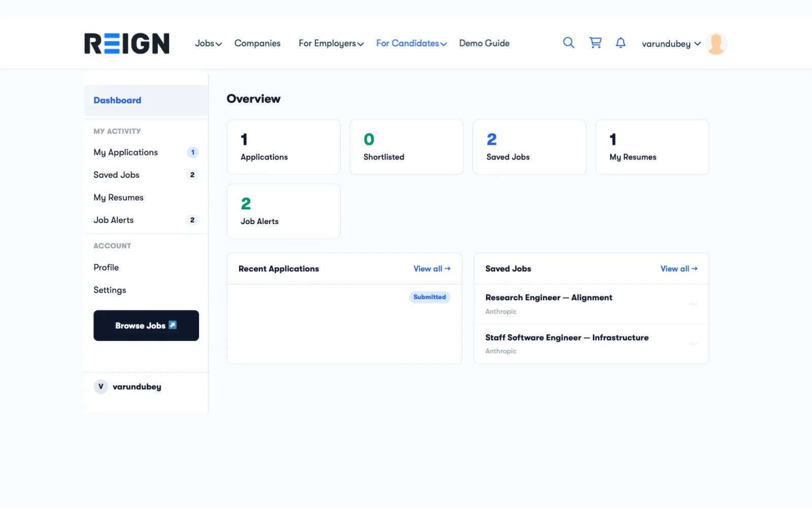
Task: View all Recent Applications
Action: [x=432, y=269]
